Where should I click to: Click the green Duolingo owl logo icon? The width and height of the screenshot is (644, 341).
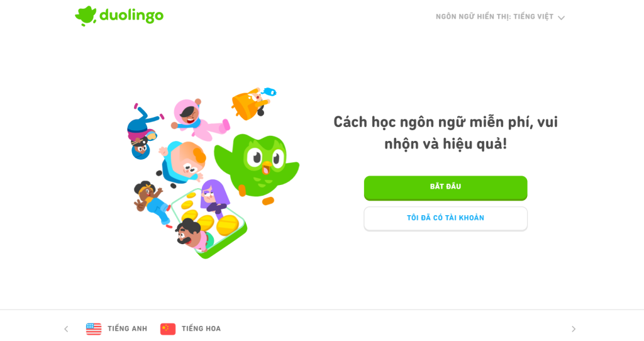click(x=86, y=16)
